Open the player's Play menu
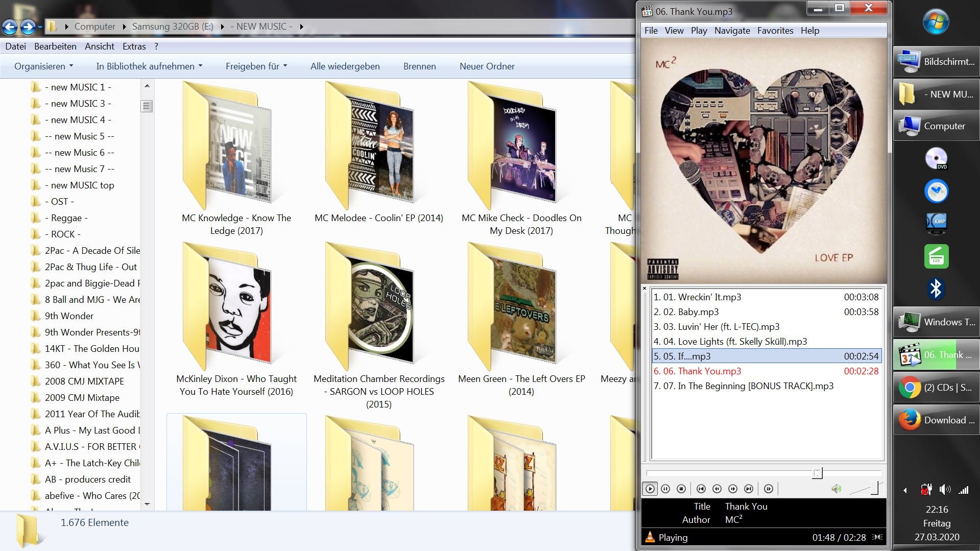This screenshot has width=980, height=551. pyautogui.click(x=699, y=31)
